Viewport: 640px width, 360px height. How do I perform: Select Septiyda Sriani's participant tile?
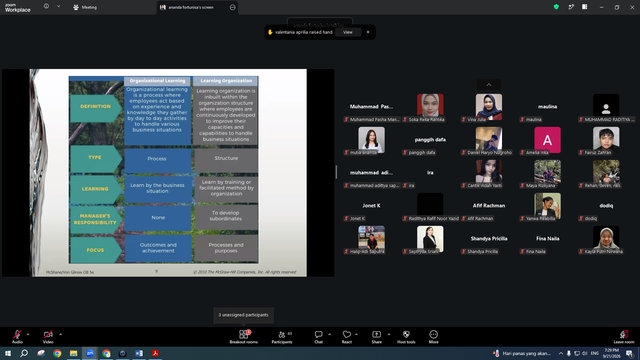coord(430,238)
